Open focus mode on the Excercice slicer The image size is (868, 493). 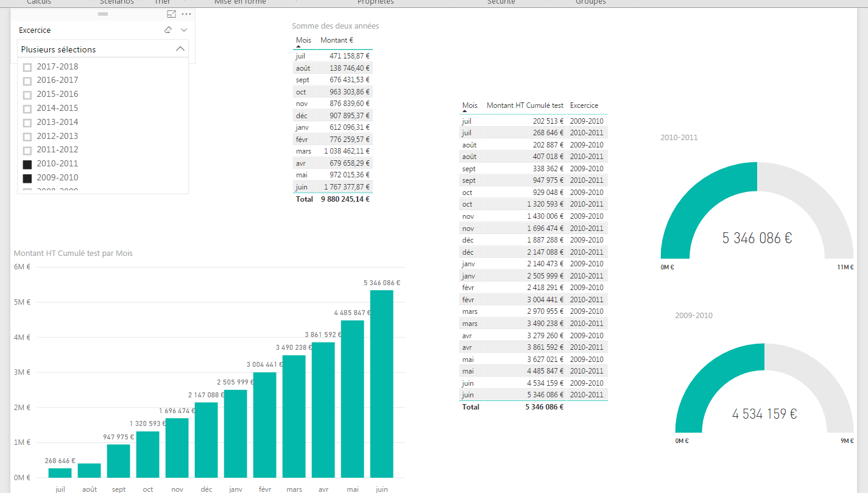click(x=171, y=14)
